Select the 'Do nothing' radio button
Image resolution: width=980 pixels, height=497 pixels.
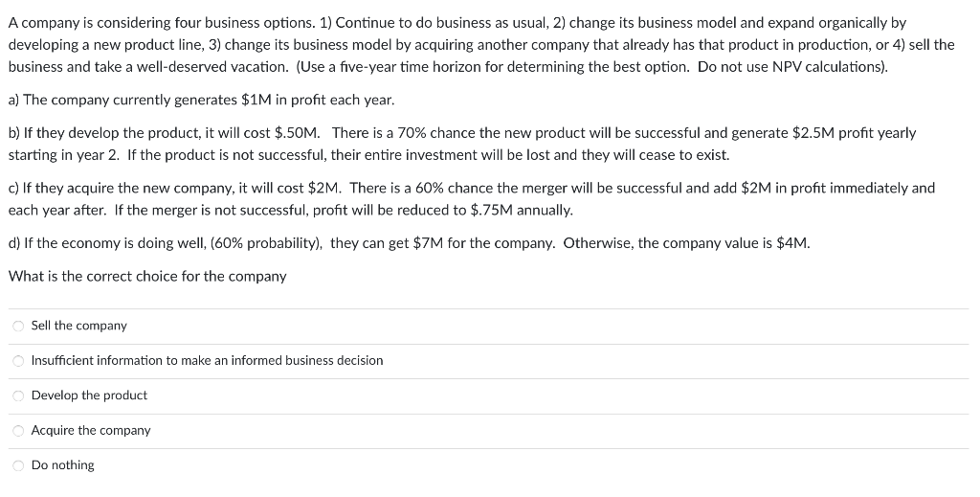17,465
